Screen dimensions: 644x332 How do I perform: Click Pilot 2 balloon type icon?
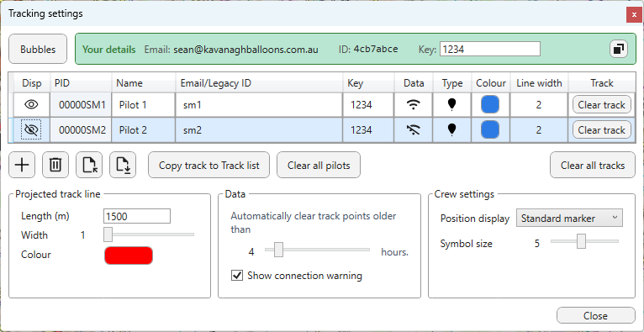tap(451, 130)
